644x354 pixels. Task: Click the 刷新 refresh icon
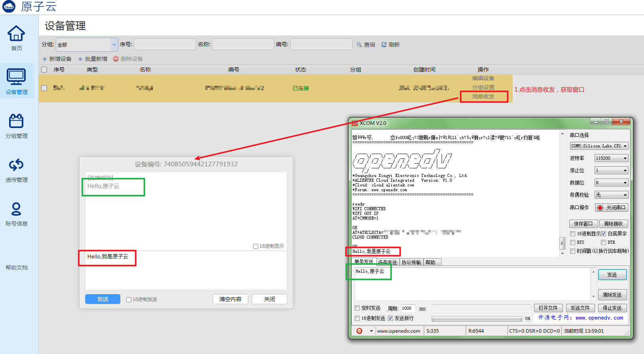[x=384, y=45]
